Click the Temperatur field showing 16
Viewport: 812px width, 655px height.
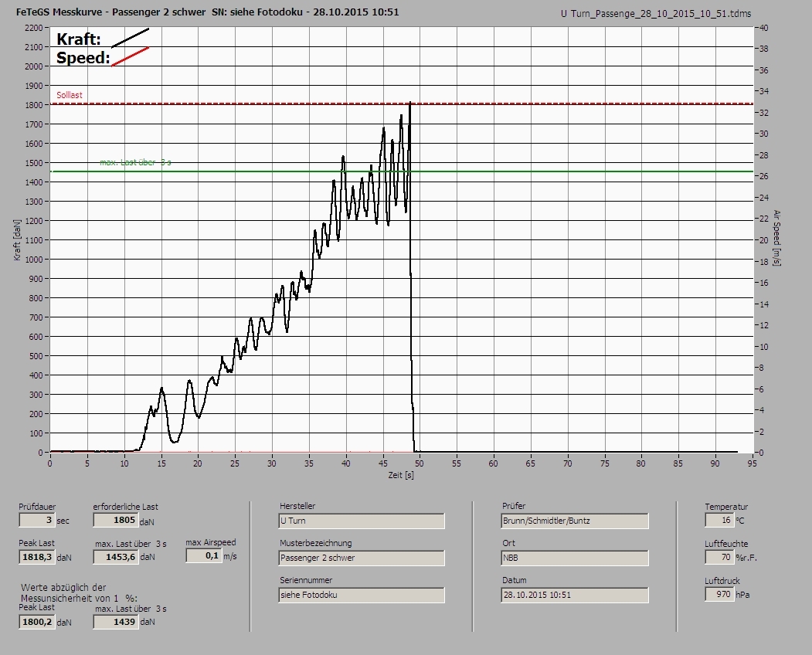coord(719,520)
